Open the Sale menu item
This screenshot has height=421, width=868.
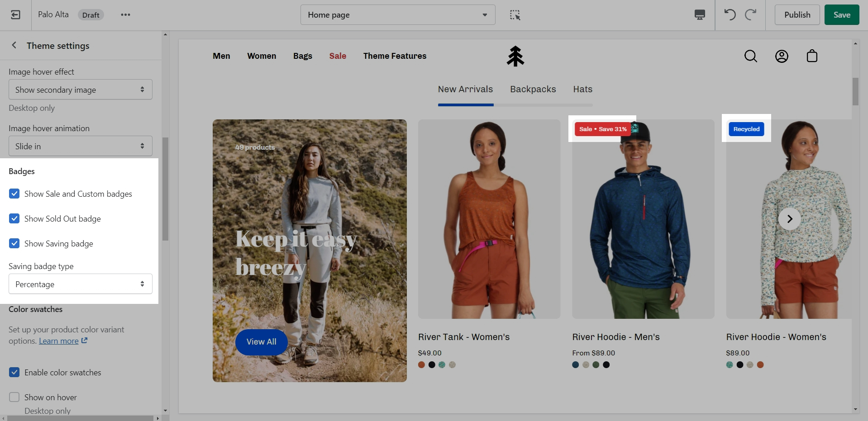click(338, 56)
